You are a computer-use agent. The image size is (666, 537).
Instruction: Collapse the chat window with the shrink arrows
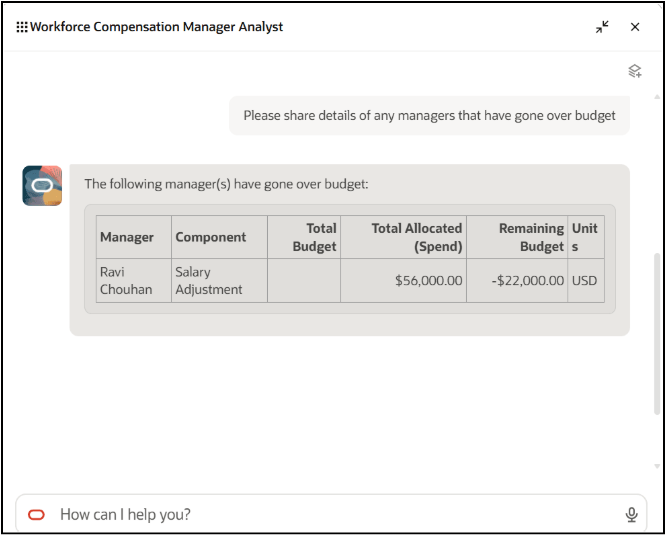pyautogui.click(x=602, y=27)
